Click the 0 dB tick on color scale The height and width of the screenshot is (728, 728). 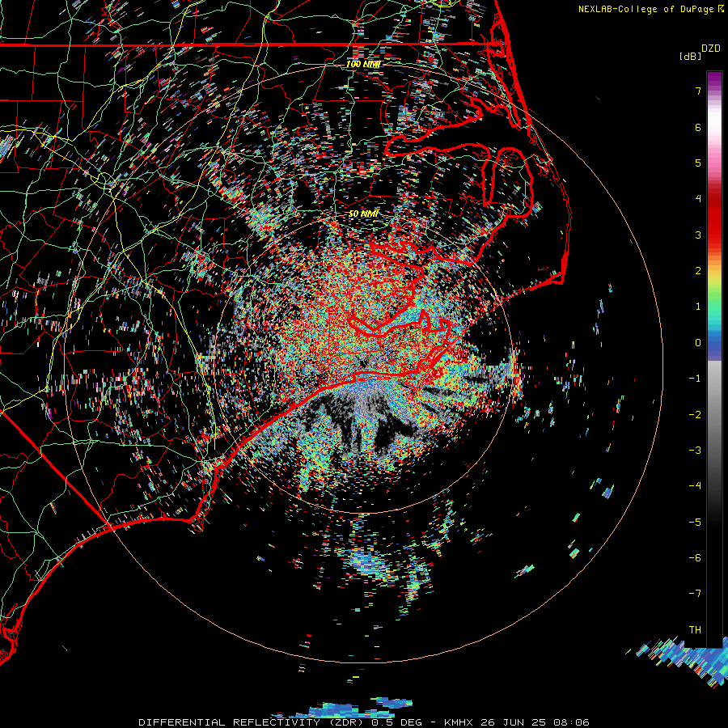click(x=698, y=343)
